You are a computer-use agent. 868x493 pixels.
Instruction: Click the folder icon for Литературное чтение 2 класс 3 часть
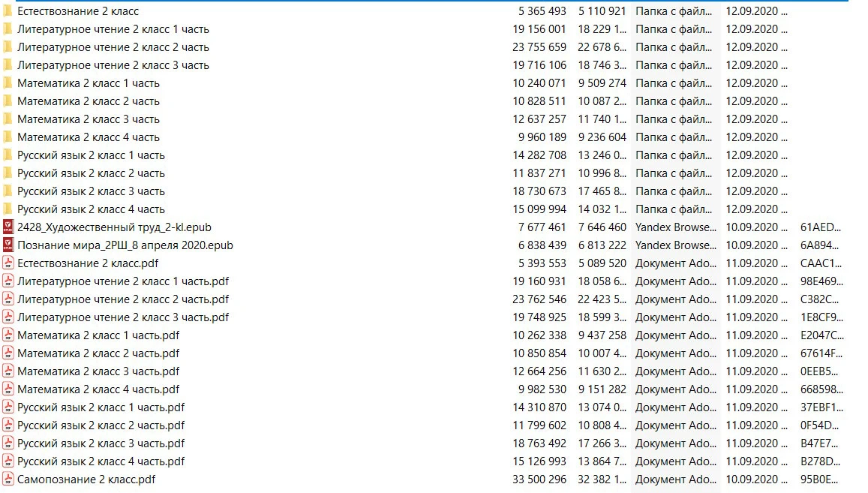(8, 65)
